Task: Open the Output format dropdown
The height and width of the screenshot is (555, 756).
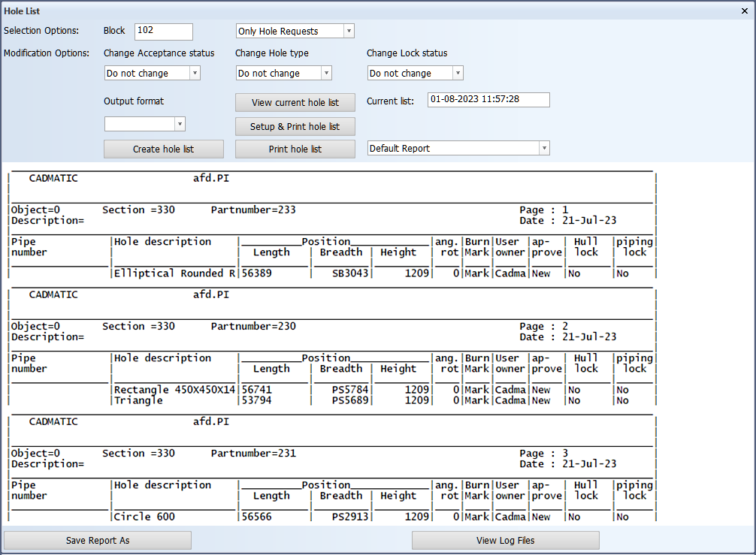Action: 145,124
